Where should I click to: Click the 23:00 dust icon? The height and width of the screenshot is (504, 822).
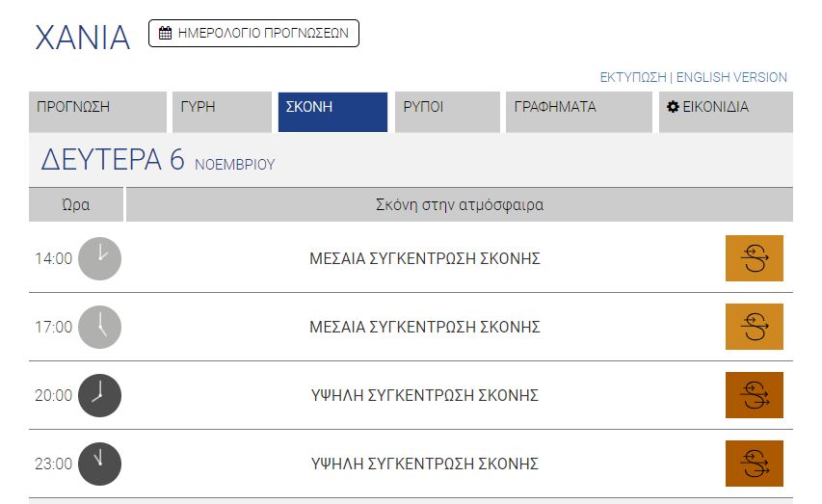(754, 464)
